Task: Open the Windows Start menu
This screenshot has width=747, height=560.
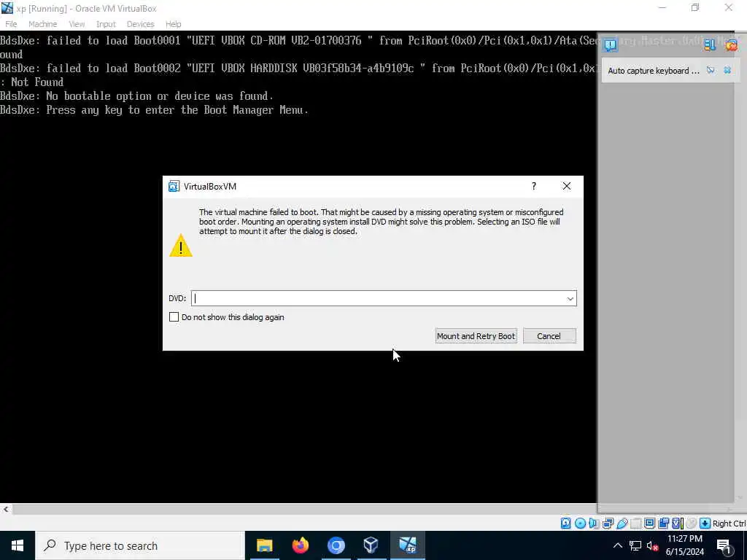Action: (18, 545)
